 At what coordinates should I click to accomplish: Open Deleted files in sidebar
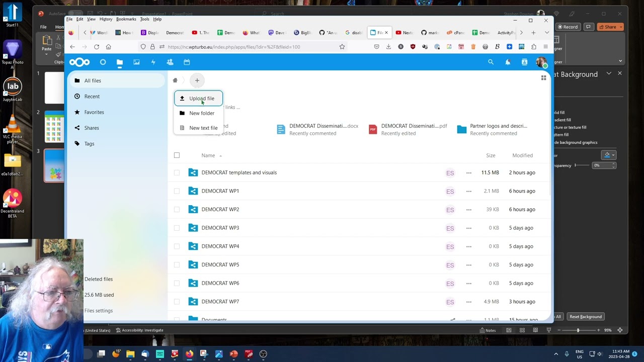pyautogui.click(x=99, y=279)
